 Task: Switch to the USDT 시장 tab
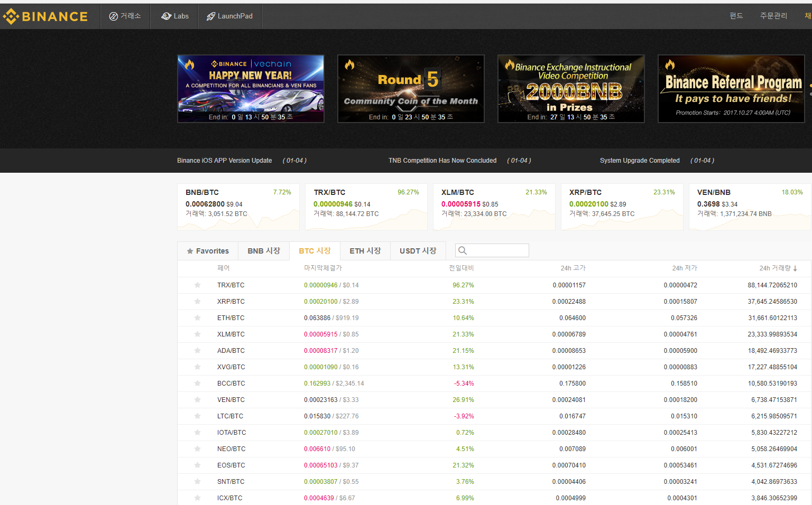(x=418, y=251)
